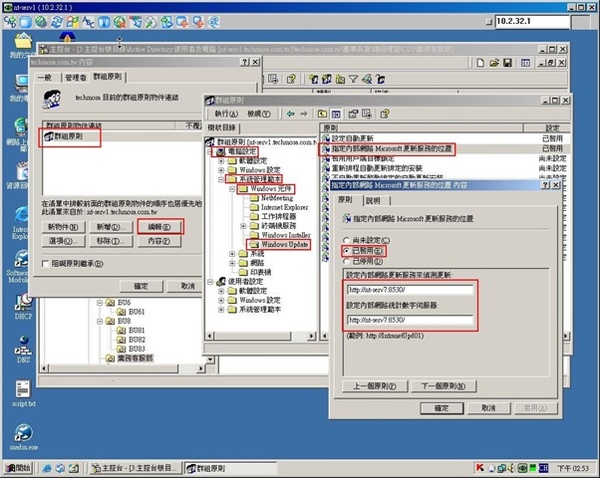Select the script.txt desktop file

point(23,393)
